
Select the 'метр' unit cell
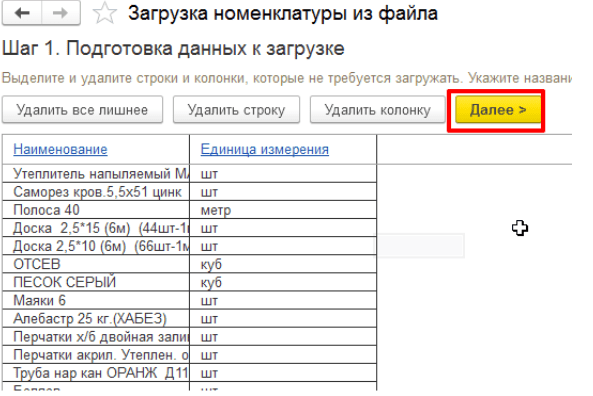[283, 210]
